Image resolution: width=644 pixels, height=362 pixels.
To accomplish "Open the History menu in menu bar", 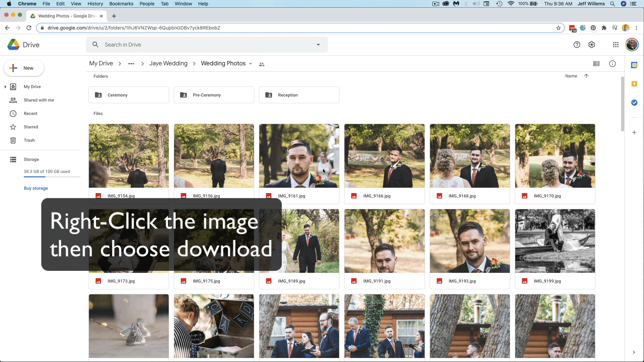I will [95, 4].
